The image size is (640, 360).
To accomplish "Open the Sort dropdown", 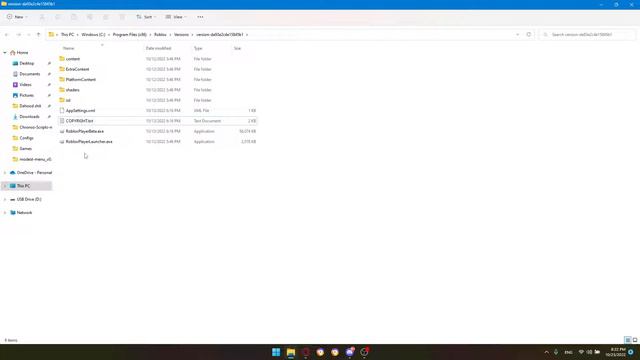I will (x=146, y=17).
